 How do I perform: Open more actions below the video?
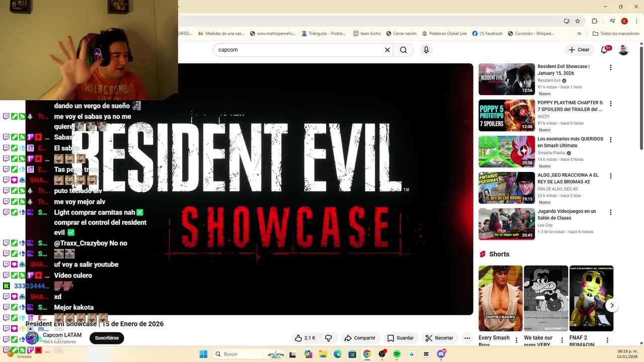(467, 338)
